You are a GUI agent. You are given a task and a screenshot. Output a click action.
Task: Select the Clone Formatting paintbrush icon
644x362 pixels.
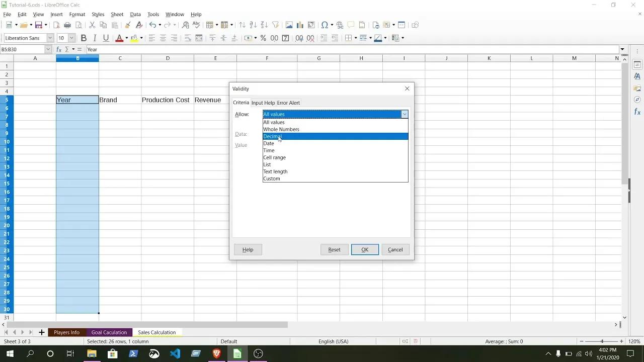pos(128,25)
